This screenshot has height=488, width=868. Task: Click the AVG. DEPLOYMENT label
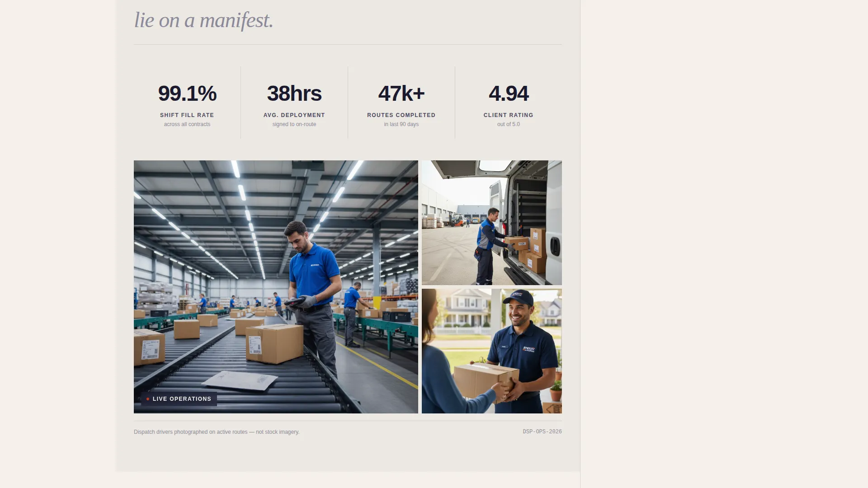point(294,115)
